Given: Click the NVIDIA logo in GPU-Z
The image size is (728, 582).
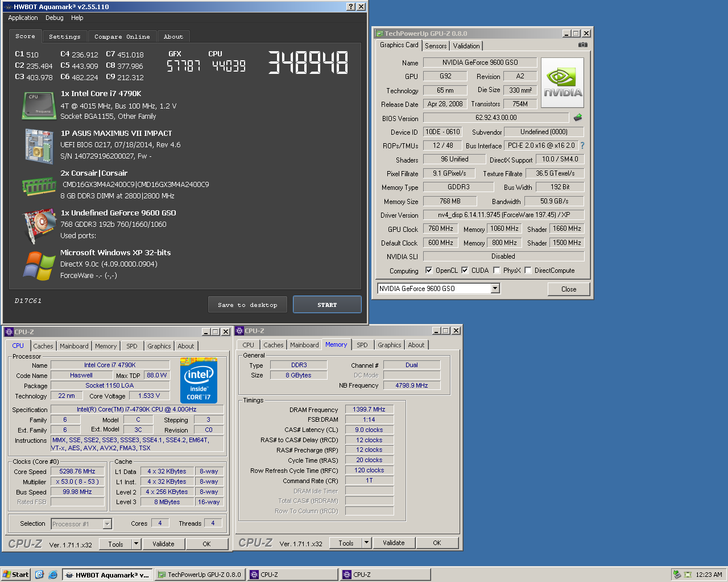Looking at the screenshot, I should click(x=562, y=83).
